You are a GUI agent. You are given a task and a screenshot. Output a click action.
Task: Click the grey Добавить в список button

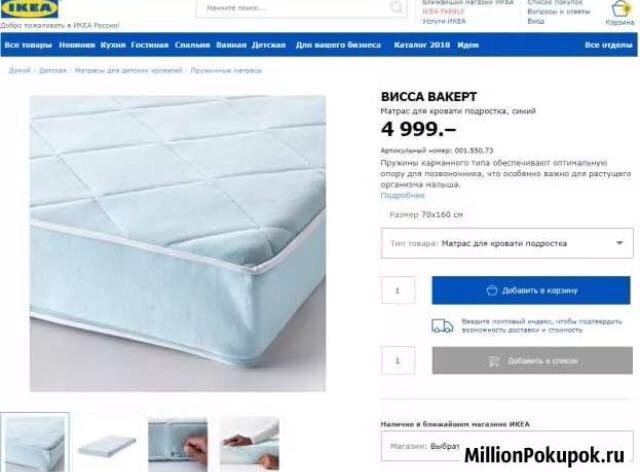point(532,361)
